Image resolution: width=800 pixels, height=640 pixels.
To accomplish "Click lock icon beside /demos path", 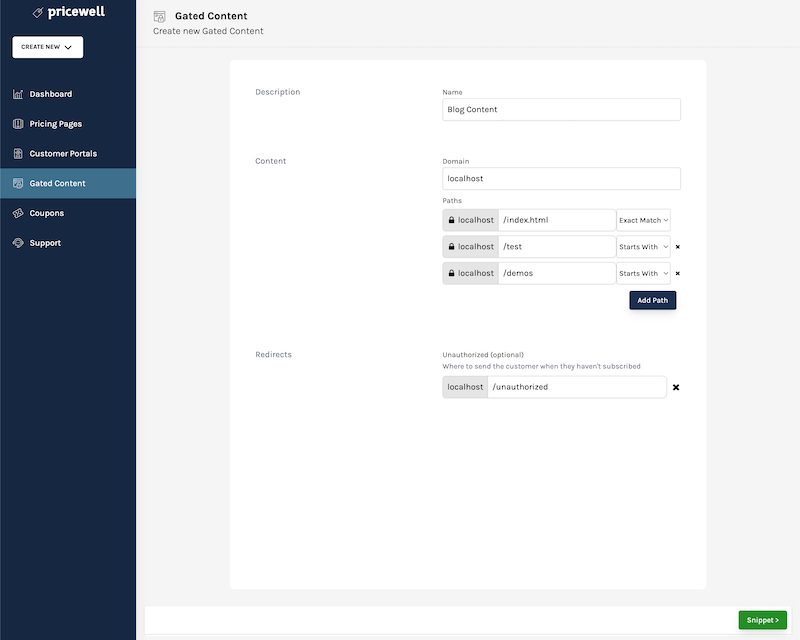I will tap(452, 273).
